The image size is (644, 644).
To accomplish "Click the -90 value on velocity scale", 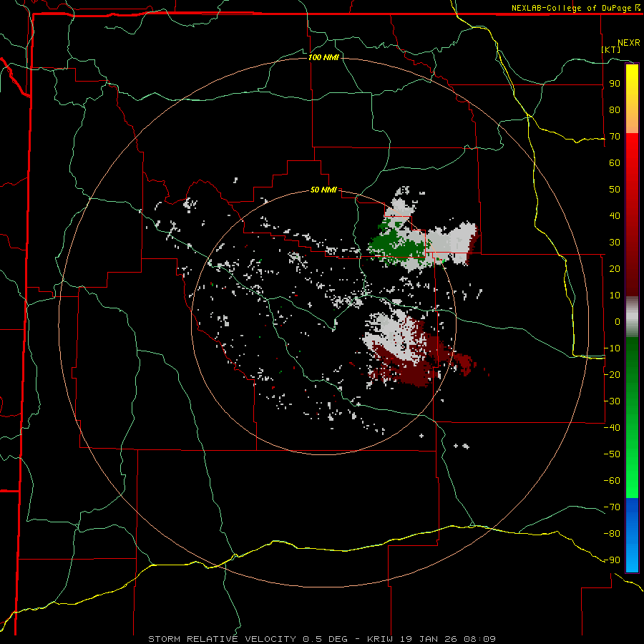I will tap(612, 560).
